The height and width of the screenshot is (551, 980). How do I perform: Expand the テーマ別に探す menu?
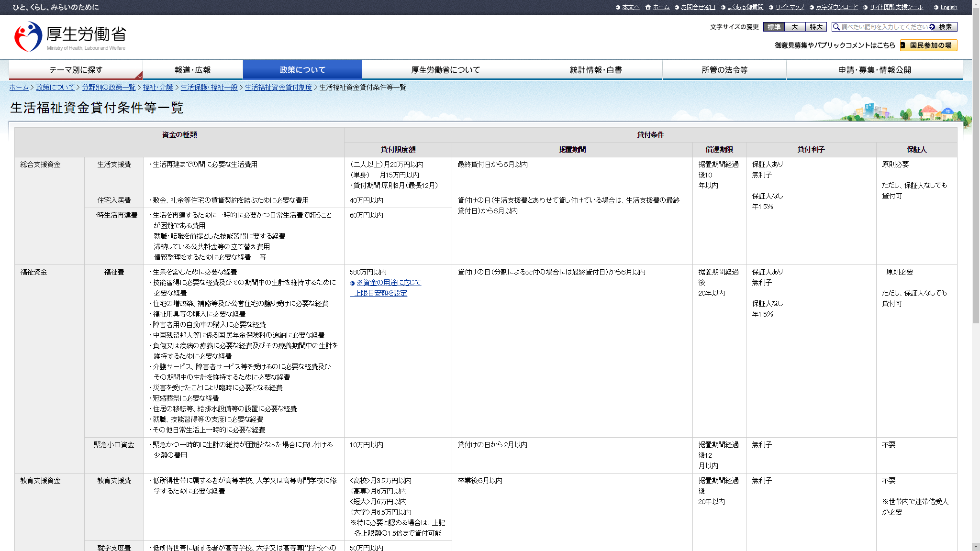[76, 70]
